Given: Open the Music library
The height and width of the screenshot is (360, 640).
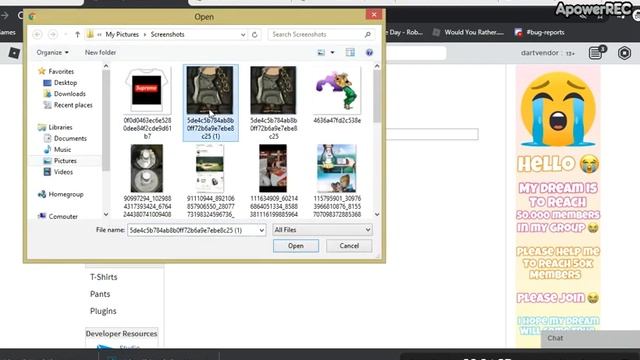Looking at the screenshot, I should coord(62,150).
